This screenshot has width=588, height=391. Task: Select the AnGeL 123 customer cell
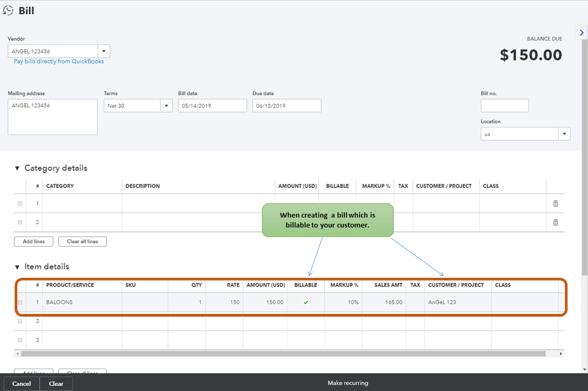tap(458, 303)
